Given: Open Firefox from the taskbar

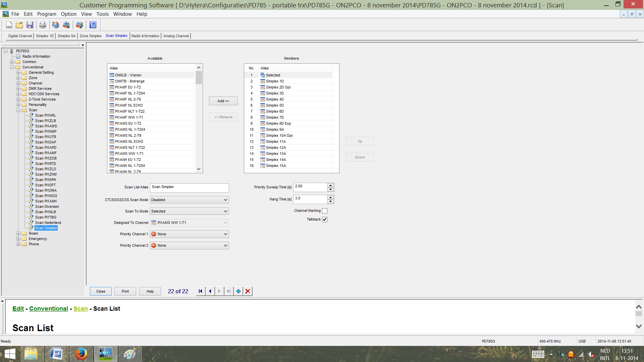Looking at the screenshot, I should (81, 354).
